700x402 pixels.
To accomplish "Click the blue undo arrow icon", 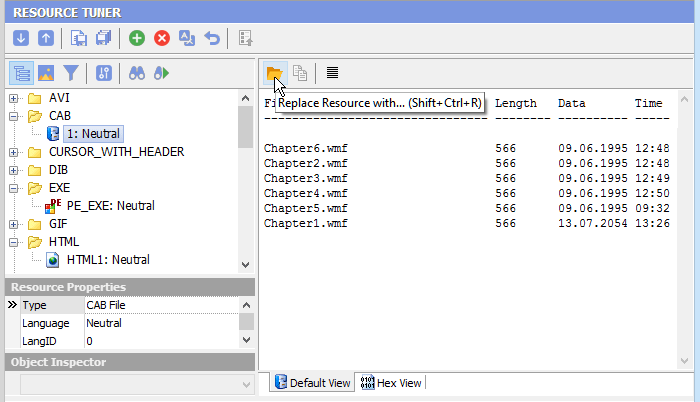I will (212, 38).
